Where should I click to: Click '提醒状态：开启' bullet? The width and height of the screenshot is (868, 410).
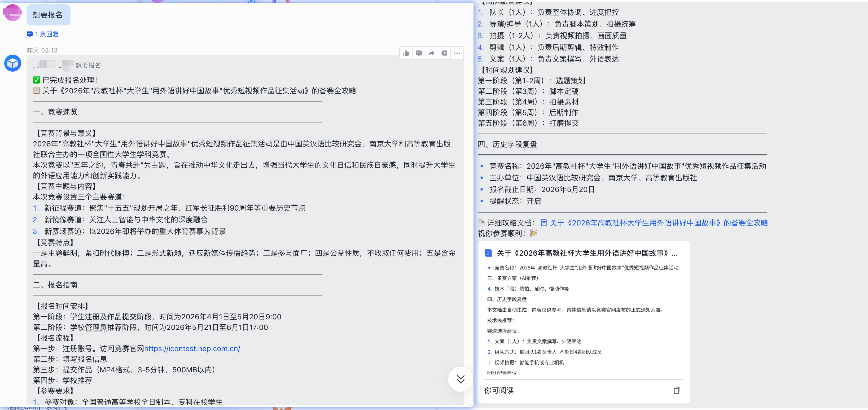[x=510, y=201]
